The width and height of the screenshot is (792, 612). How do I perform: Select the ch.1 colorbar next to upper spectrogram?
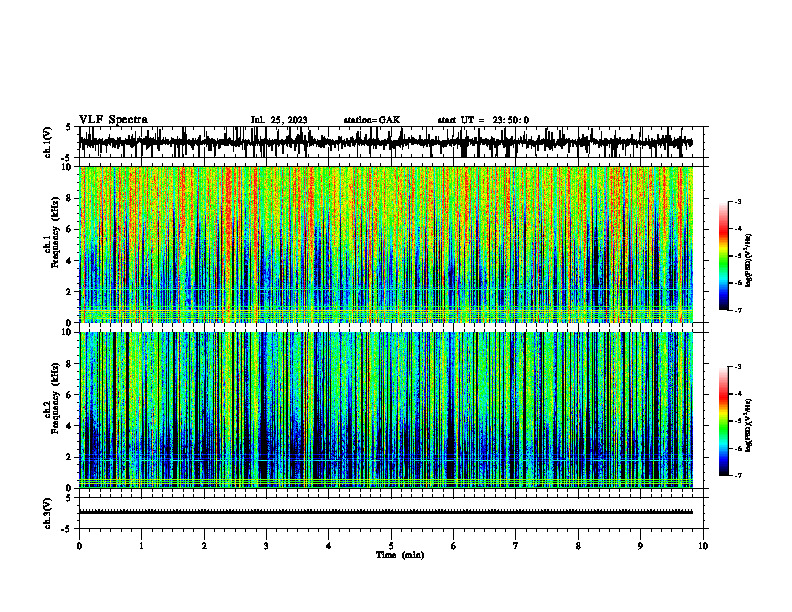pyautogui.click(x=724, y=256)
